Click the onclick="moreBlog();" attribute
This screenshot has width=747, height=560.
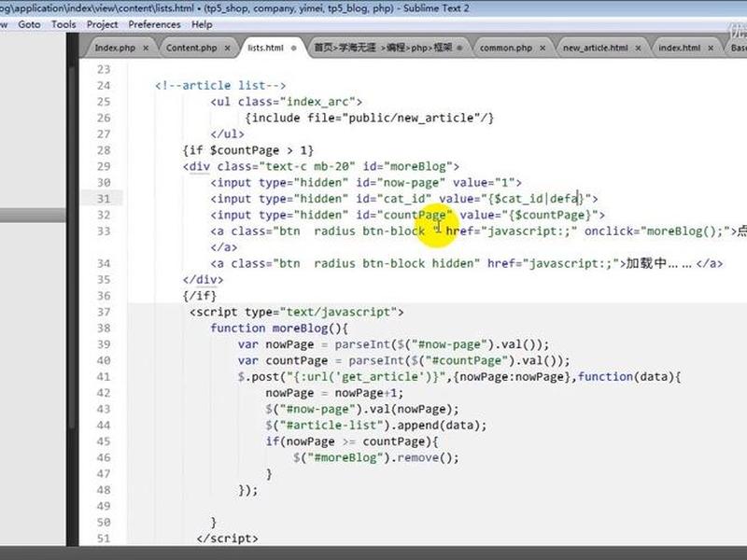pyautogui.click(x=657, y=231)
